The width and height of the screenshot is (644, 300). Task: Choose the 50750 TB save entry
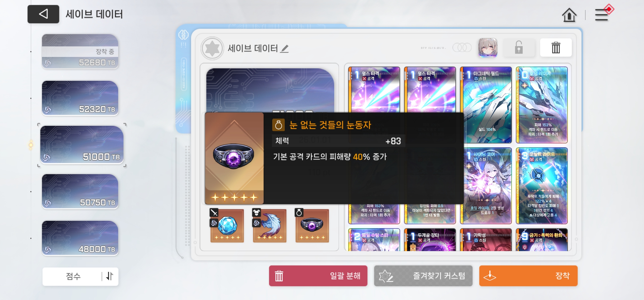tap(80, 192)
